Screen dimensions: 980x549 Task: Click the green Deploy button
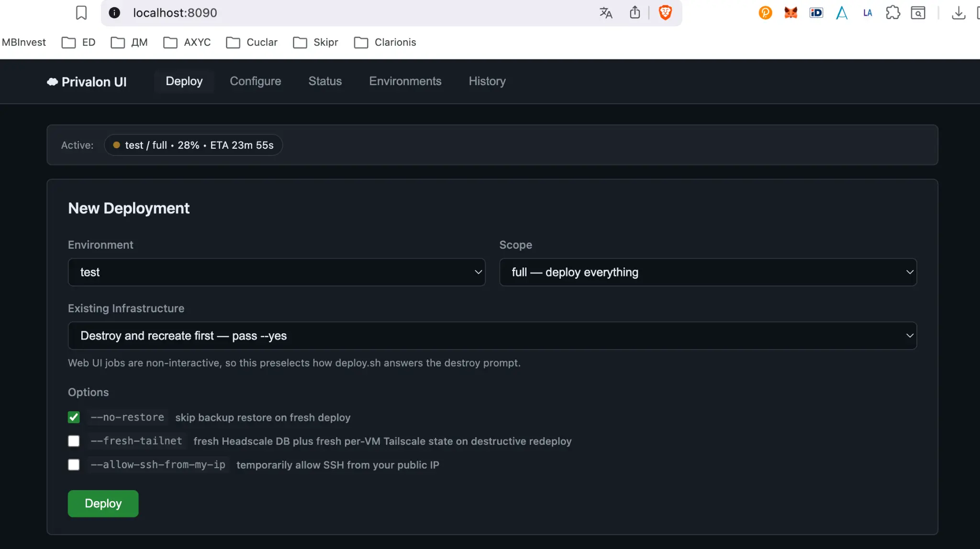103,503
